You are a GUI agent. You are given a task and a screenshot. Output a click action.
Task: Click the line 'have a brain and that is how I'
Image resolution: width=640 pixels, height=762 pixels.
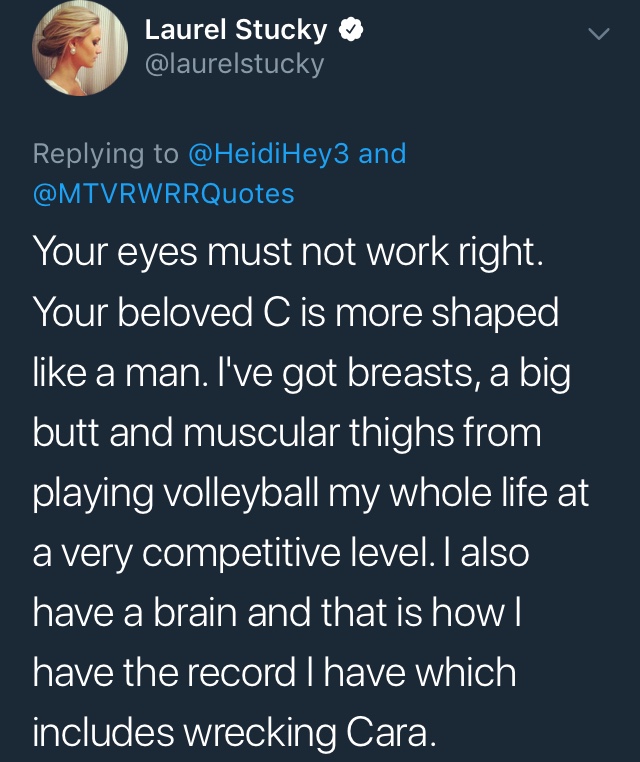tap(277, 612)
